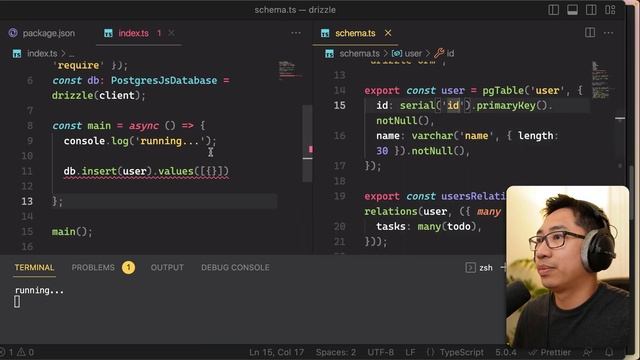
Task: Open customize layout icon in title bar
Action: (610, 10)
